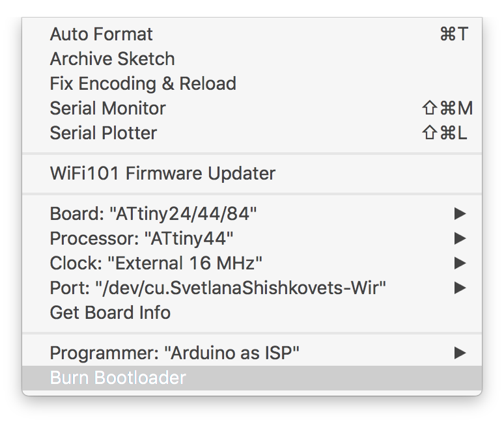Open the Clock "External 16 MHz" submenu

click(x=252, y=264)
